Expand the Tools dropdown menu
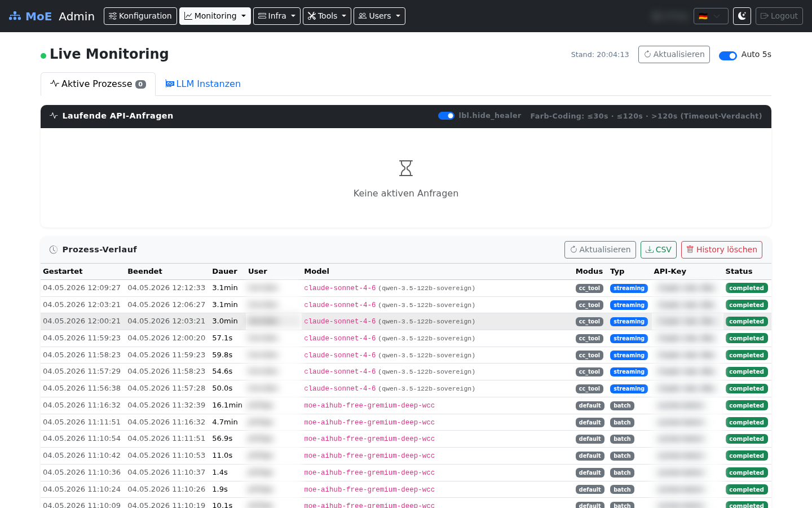 pyautogui.click(x=327, y=16)
